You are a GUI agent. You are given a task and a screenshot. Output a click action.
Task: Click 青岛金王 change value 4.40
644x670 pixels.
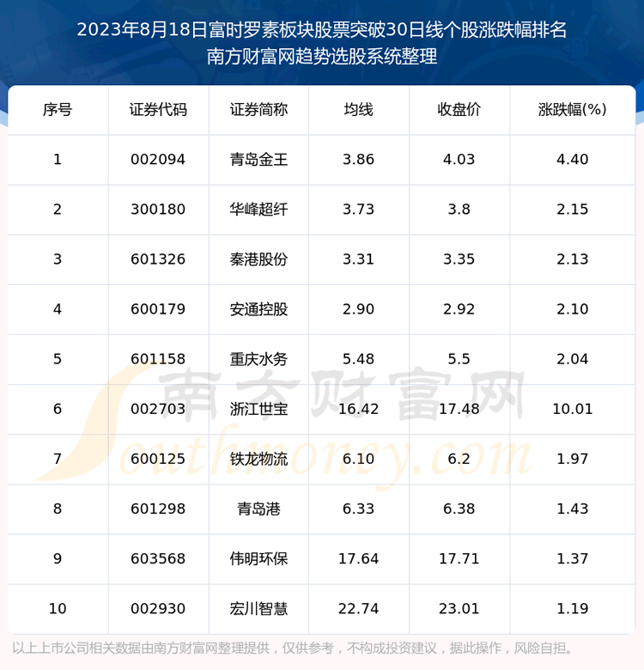(x=572, y=160)
